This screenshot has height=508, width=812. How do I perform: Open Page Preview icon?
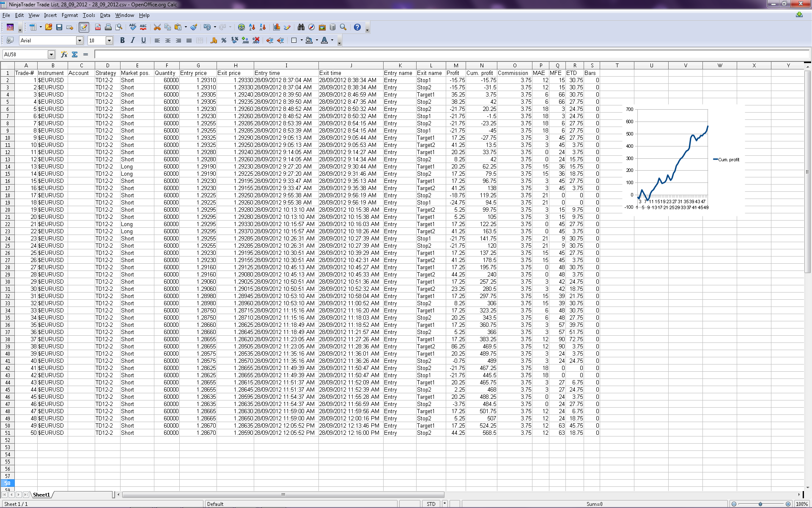[119, 27]
